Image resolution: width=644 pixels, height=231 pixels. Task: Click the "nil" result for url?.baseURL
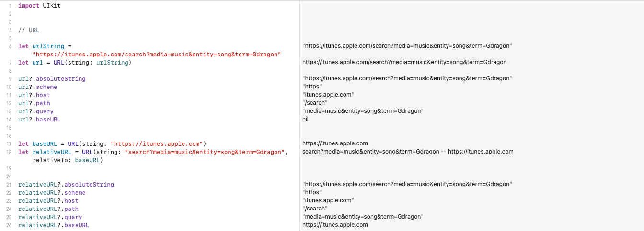click(305, 119)
